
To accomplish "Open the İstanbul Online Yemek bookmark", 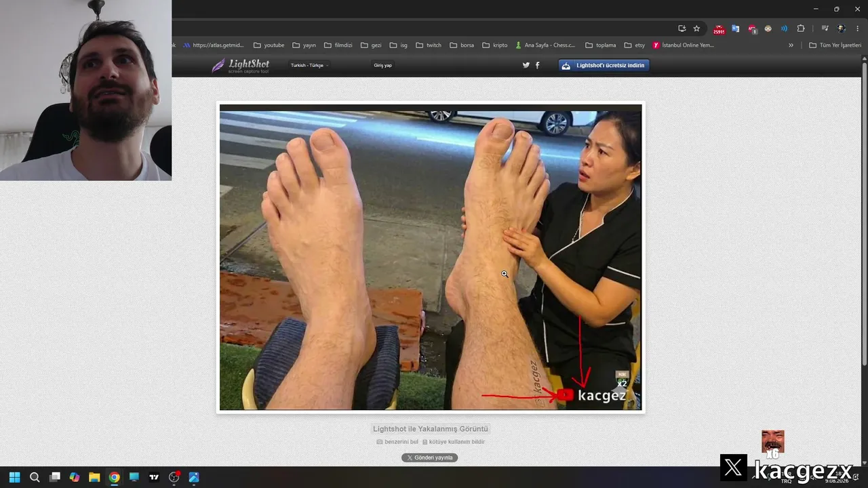I will (x=684, y=45).
